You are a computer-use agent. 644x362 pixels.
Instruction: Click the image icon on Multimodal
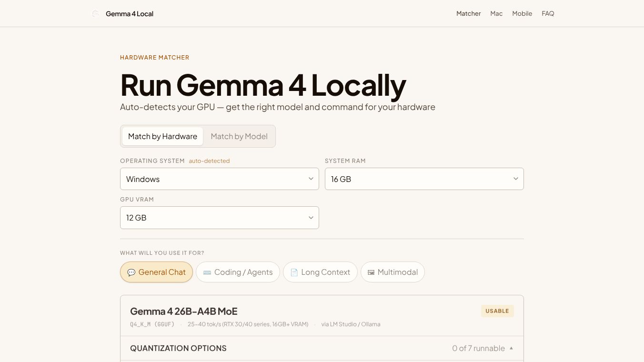pos(371,272)
